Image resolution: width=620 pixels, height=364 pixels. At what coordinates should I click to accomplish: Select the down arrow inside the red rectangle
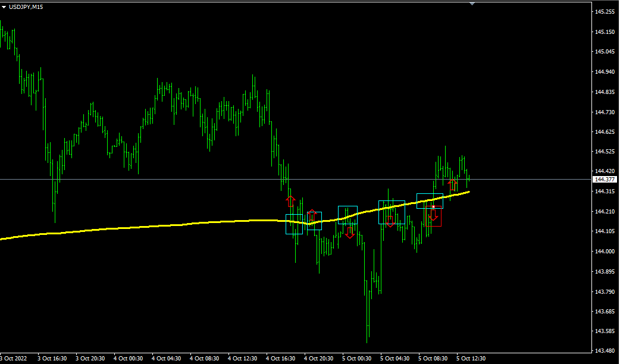(x=433, y=215)
